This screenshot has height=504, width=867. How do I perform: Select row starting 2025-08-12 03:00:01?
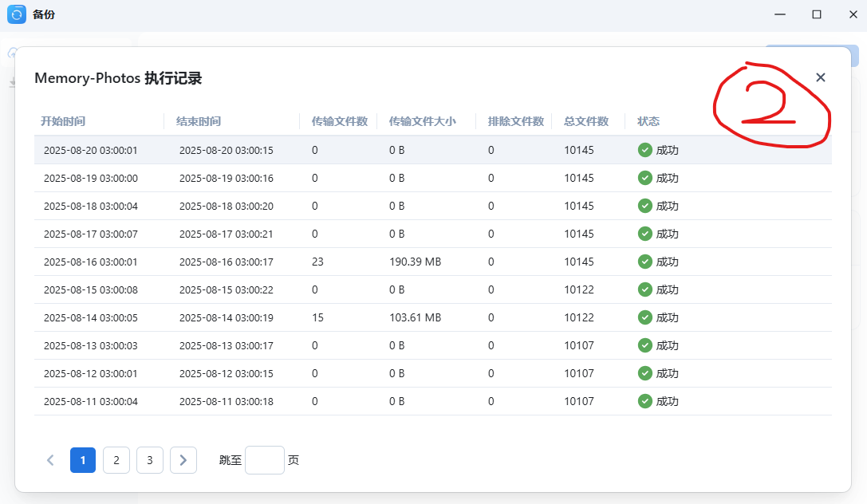[x=433, y=373]
